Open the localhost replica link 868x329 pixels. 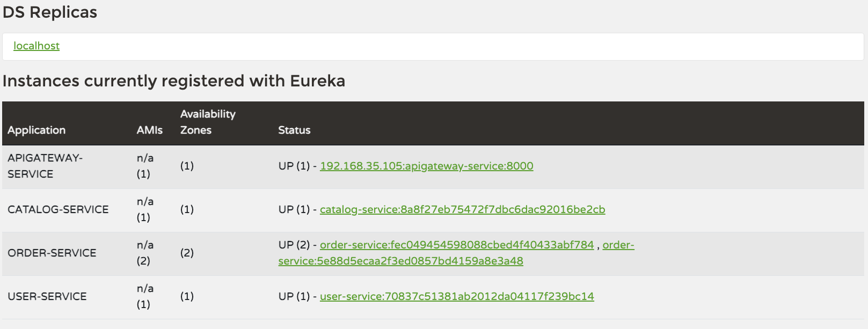tap(37, 46)
